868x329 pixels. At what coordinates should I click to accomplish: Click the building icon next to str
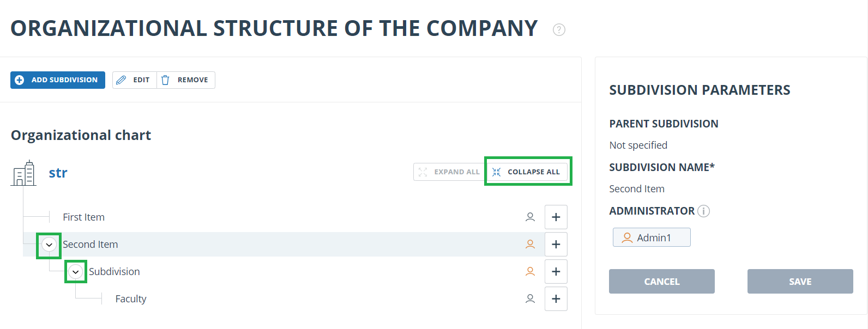tap(23, 173)
